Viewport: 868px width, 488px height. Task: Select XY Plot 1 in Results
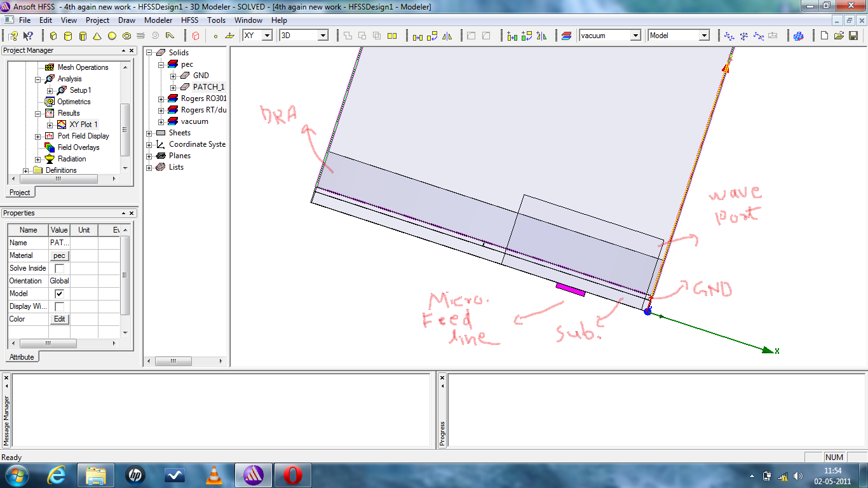83,125
